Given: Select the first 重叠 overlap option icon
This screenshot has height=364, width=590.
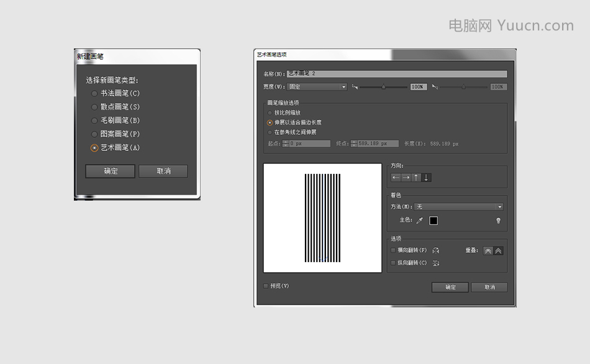Looking at the screenshot, I should coord(488,251).
